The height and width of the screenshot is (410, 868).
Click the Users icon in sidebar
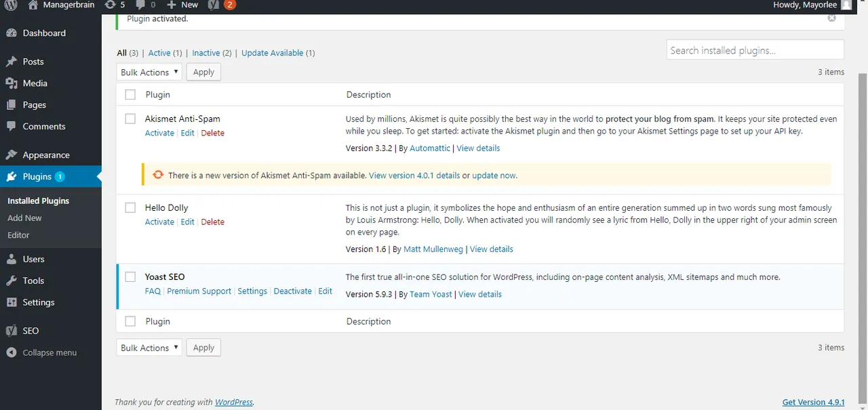click(x=12, y=260)
